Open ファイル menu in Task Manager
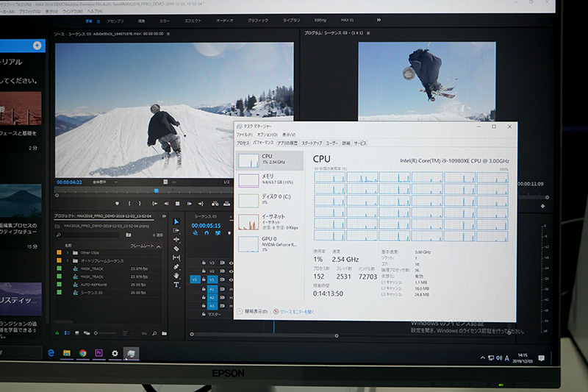 pyautogui.click(x=244, y=135)
